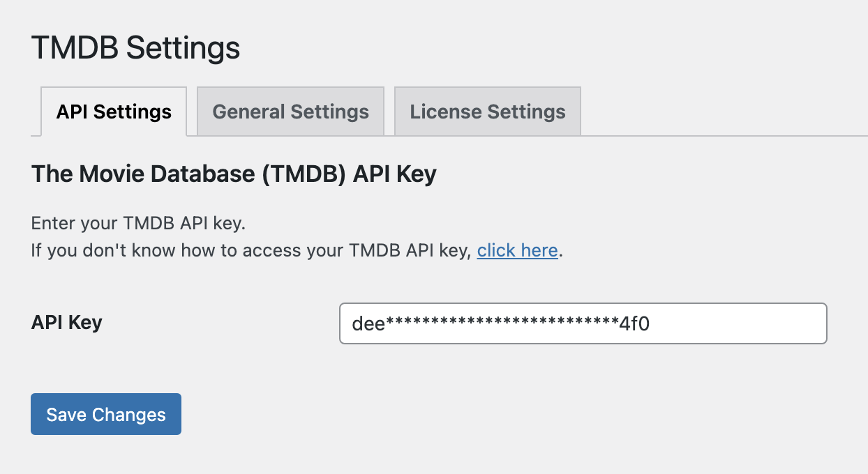This screenshot has width=868, height=474.
Task: View license options via License Settings
Action: pos(488,112)
